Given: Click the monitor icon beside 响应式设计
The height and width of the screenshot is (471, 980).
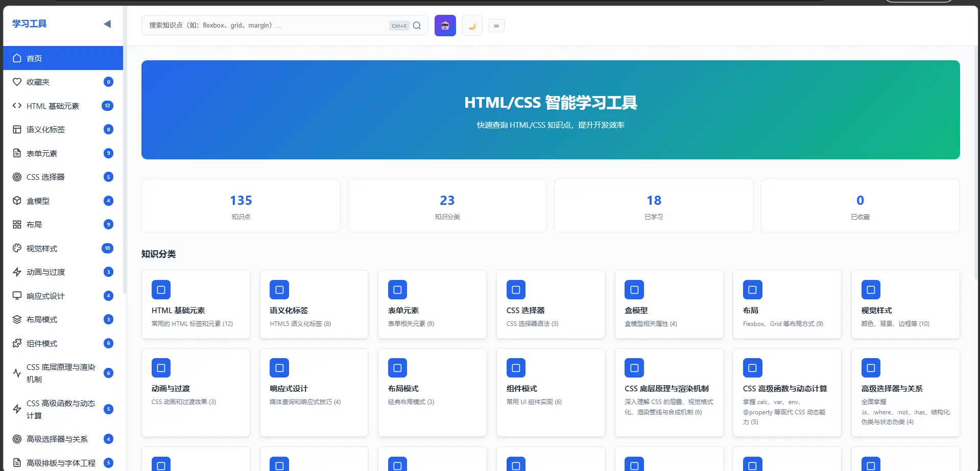Looking at the screenshot, I should 17,296.
